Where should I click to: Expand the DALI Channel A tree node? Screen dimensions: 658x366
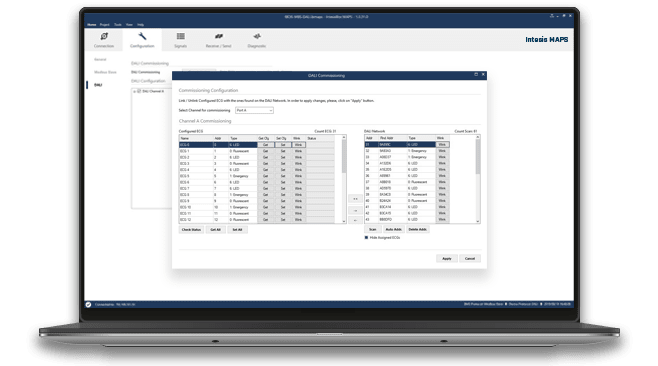click(x=135, y=91)
